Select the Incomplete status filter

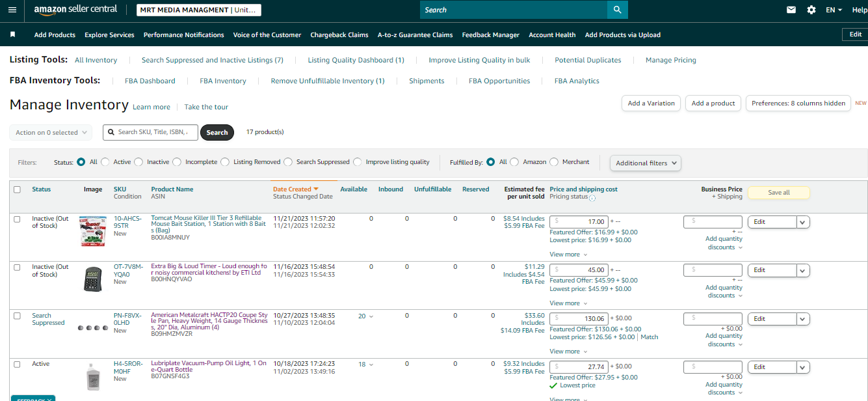[x=178, y=162]
